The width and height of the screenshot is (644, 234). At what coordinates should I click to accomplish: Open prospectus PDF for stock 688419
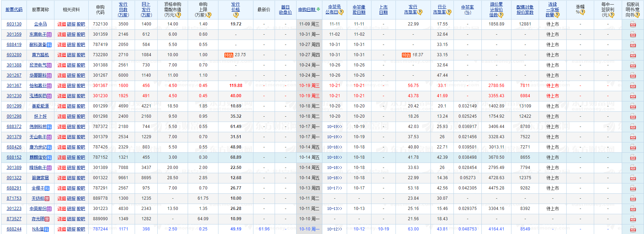tap(633, 45)
